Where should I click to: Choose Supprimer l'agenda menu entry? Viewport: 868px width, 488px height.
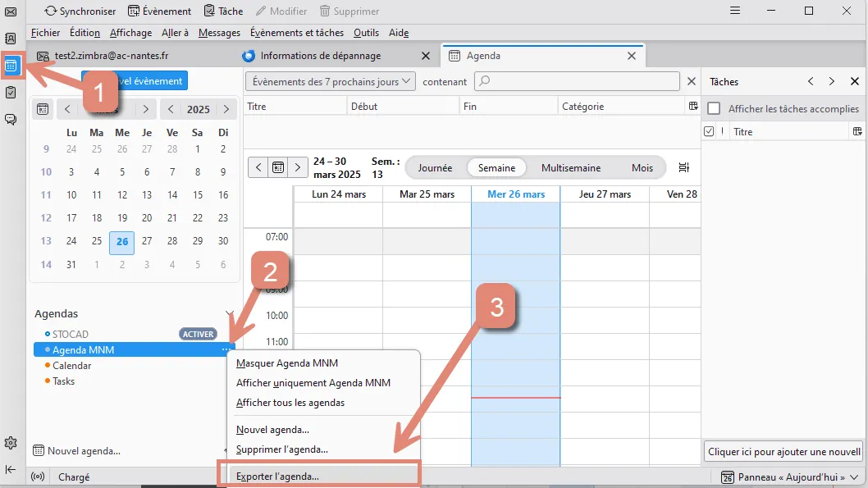click(324, 449)
